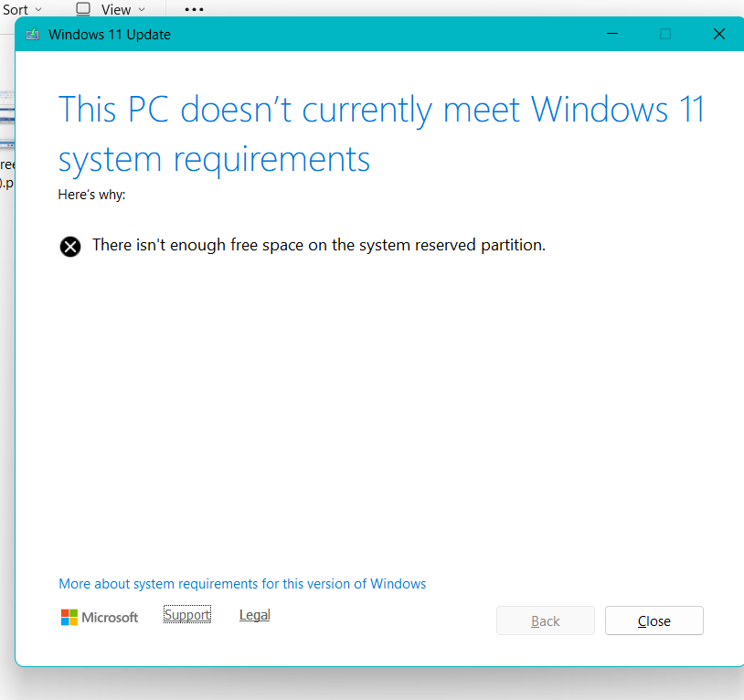Click the Support link
This screenshot has width=744, height=700.
click(x=186, y=614)
